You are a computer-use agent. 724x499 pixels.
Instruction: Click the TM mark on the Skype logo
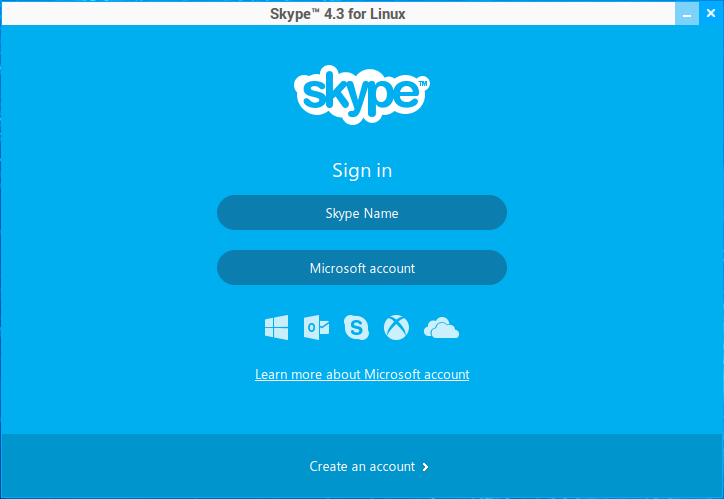[x=423, y=84]
